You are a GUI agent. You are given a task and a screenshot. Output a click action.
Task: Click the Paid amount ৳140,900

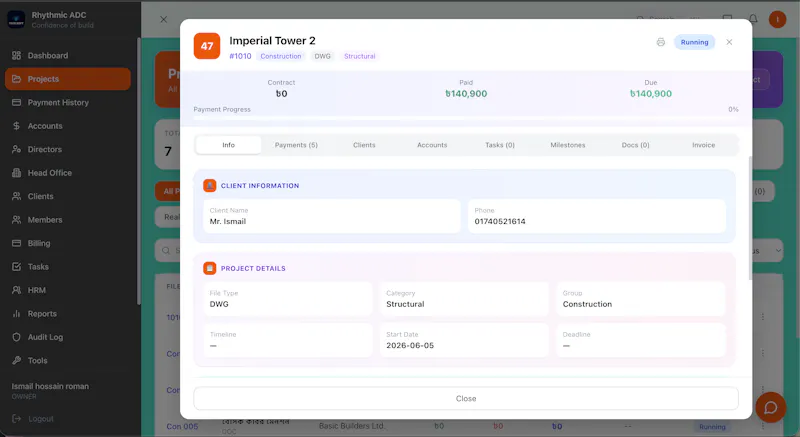466,94
